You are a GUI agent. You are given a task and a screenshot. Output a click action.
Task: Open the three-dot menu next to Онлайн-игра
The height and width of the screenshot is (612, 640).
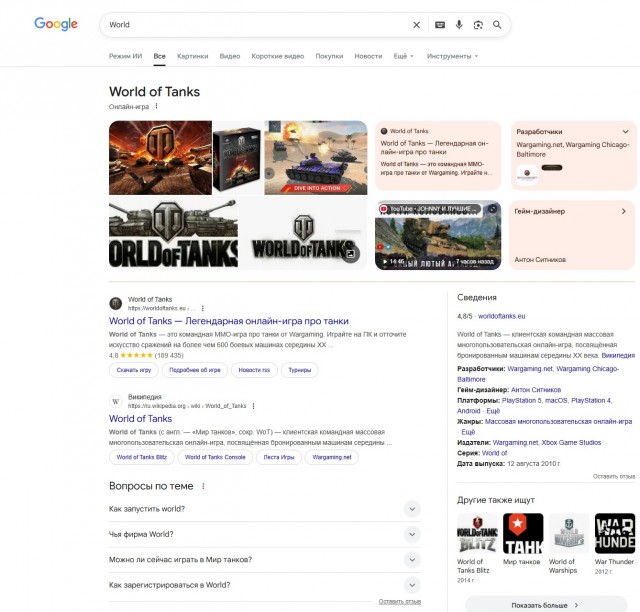[x=156, y=106]
